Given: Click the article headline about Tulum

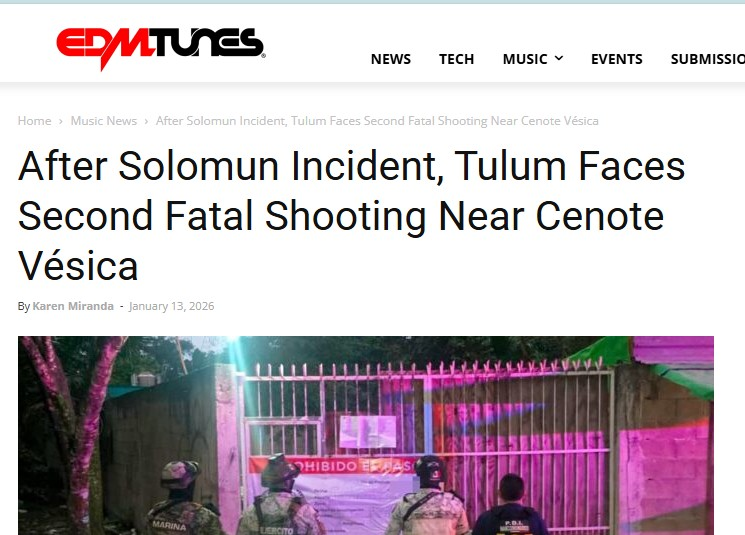Looking at the screenshot, I should 352,215.
